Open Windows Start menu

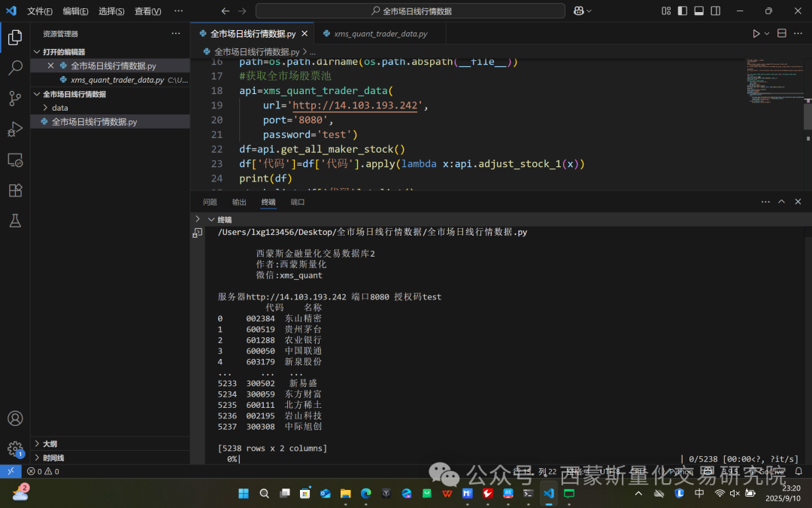tap(244, 493)
